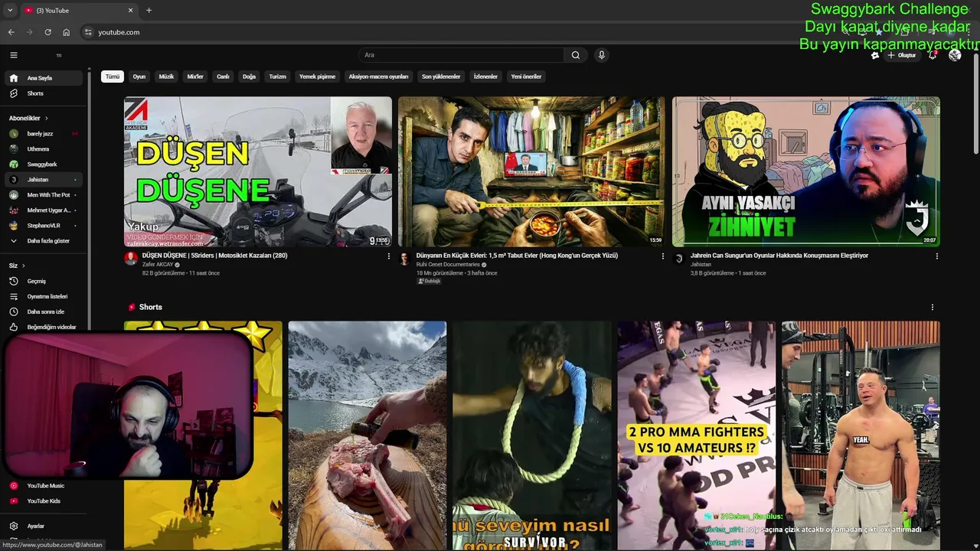Open title Jahrein Can Sungur'un Oyunlar
Screen dimensions: 980x551
[x=779, y=256]
